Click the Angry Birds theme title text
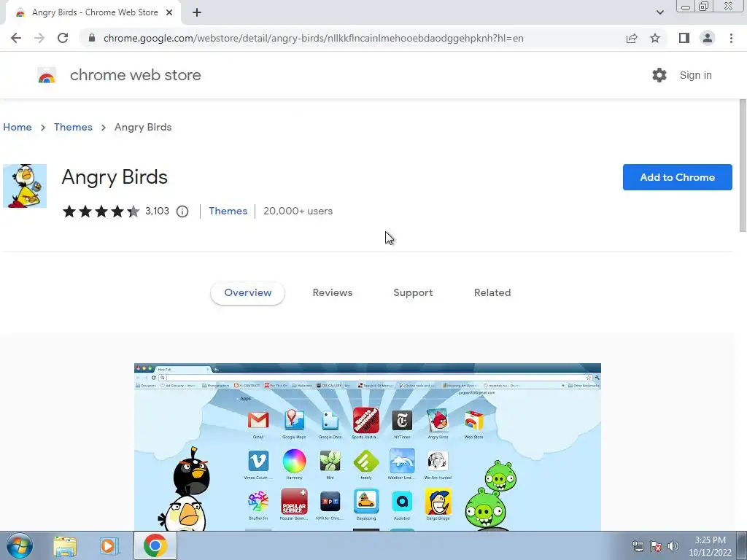Screen dimensions: 747x560 (115, 177)
